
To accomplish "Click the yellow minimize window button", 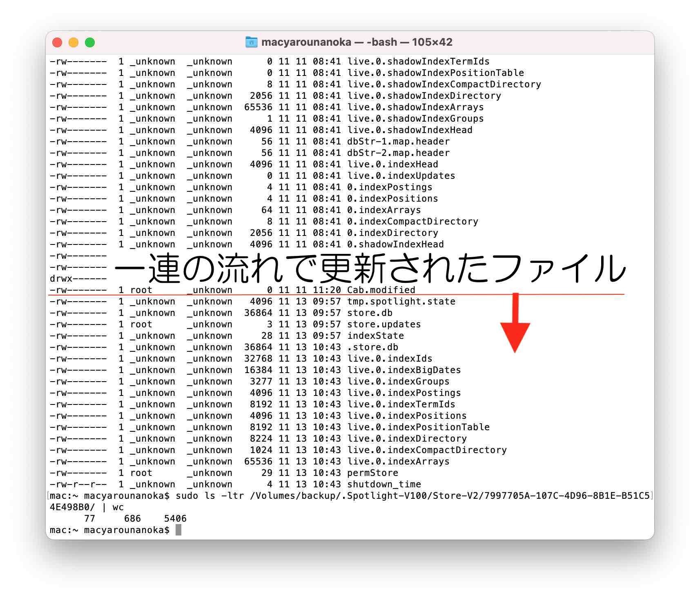I will click(74, 42).
